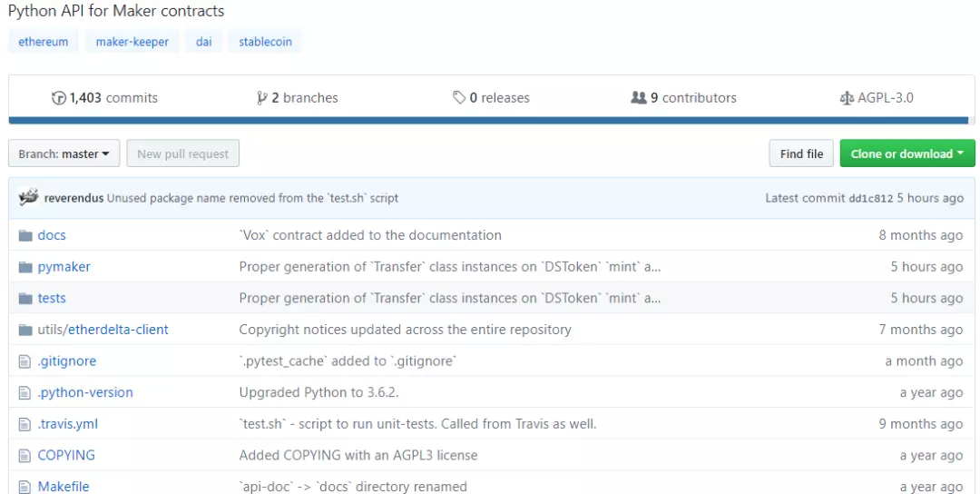Click the .gitignore file icon

(x=24, y=361)
